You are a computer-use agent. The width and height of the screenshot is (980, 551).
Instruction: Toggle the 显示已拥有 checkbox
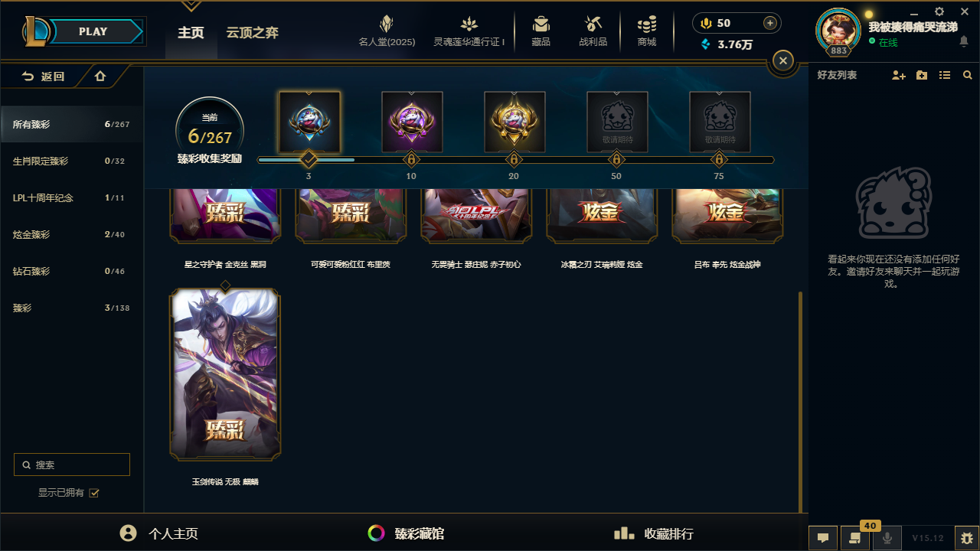click(94, 493)
